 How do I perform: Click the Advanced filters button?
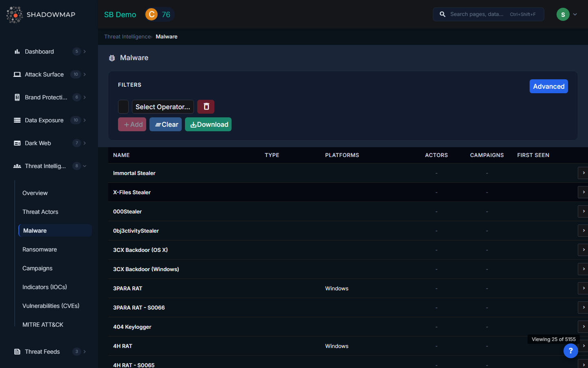(548, 86)
